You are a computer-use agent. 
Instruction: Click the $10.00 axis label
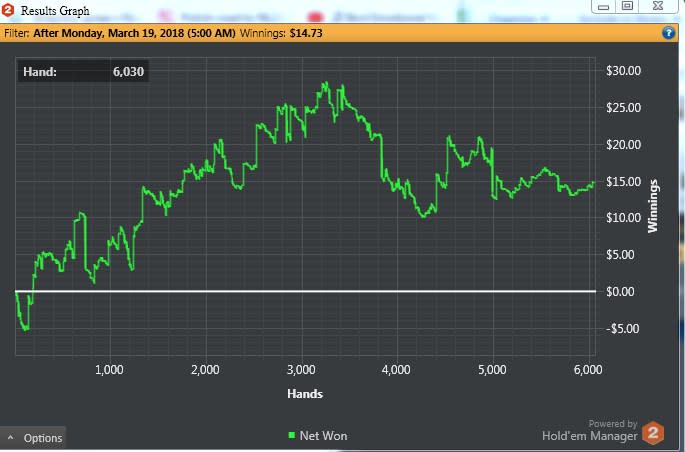pos(623,218)
